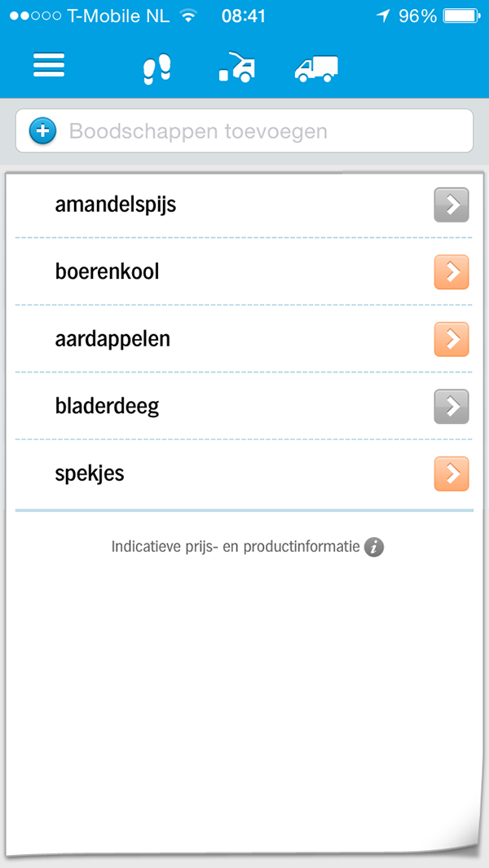Choose the delivery truck icon
This screenshot has height=868, width=489.
pos(316,69)
